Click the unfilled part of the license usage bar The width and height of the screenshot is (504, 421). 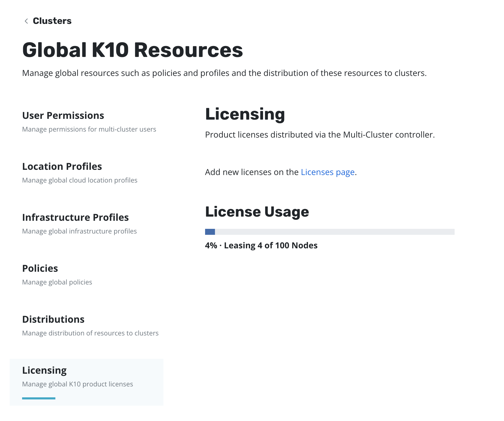click(335, 232)
